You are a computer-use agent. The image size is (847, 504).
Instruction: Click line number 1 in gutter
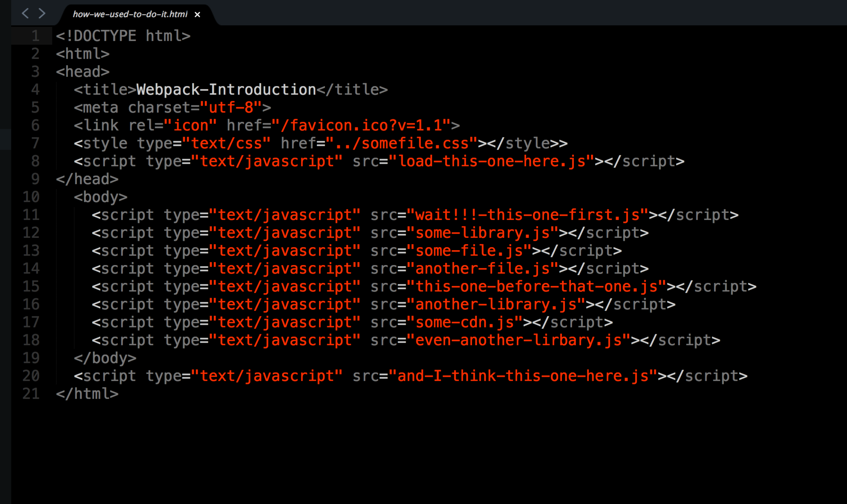point(35,36)
